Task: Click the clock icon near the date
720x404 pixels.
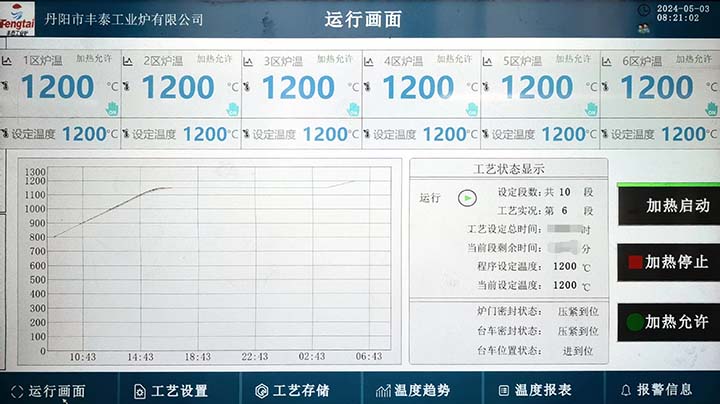Action: (643, 9)
